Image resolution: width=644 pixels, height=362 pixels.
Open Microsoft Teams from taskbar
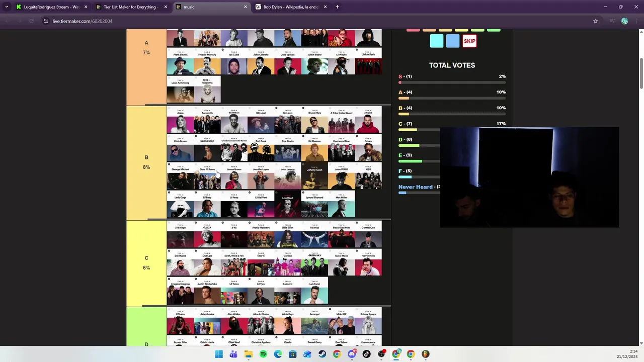pyautogui.click(x=233, y=354)
